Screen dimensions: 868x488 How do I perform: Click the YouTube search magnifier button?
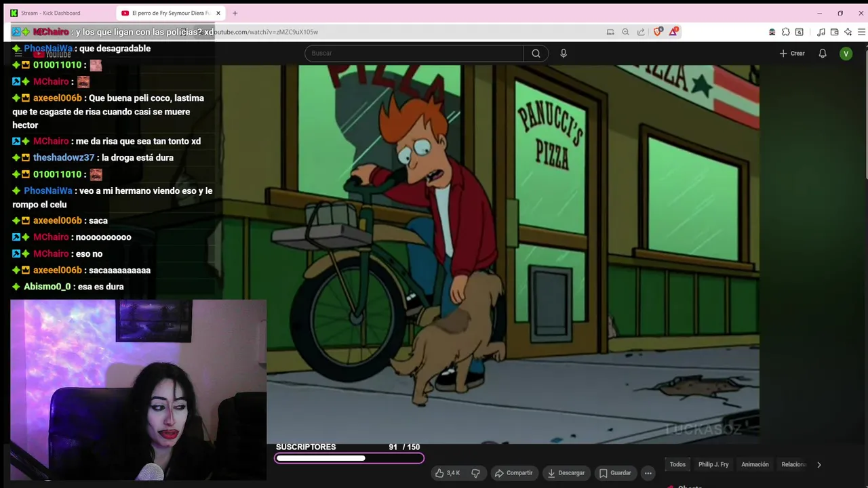point(536,53)
